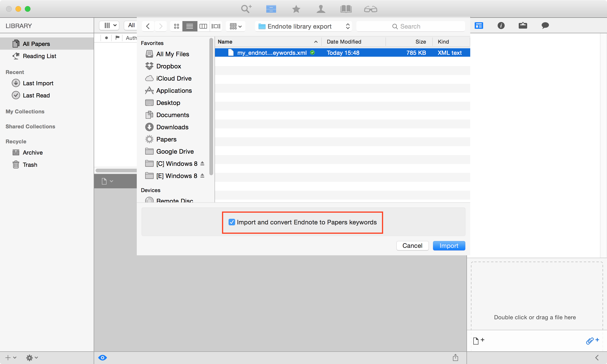Open document type dropdown in gray bar
The width and height of the screenshot is (607, 364).
pos(107,181)
